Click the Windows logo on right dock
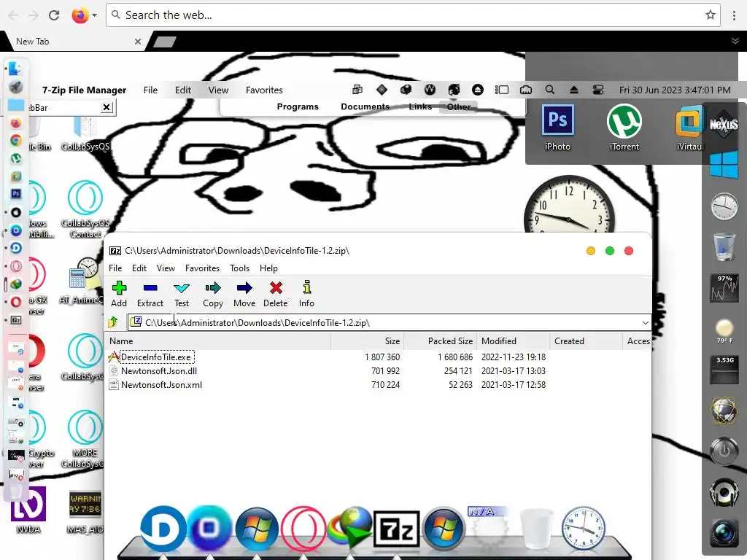747x560 pixels. click(x=724, y=166)
